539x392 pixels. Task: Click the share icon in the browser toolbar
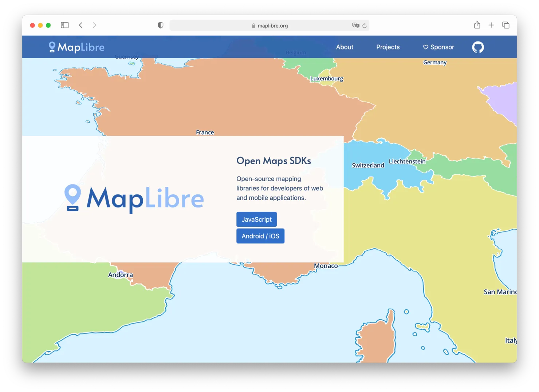477,25
